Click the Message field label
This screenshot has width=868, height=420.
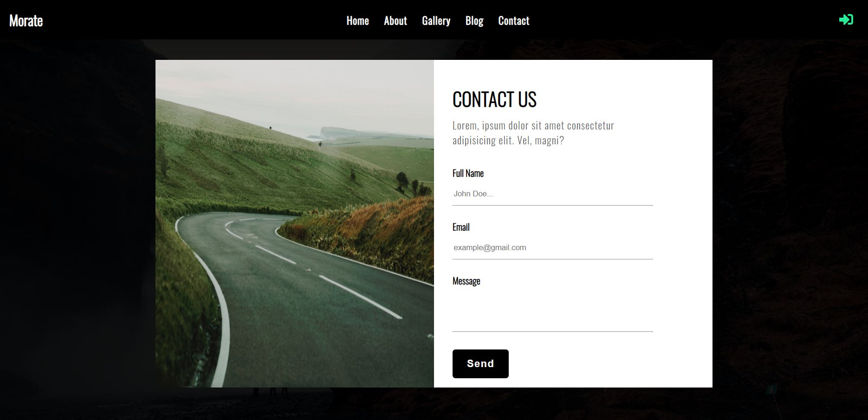click(x=466, y=281)
